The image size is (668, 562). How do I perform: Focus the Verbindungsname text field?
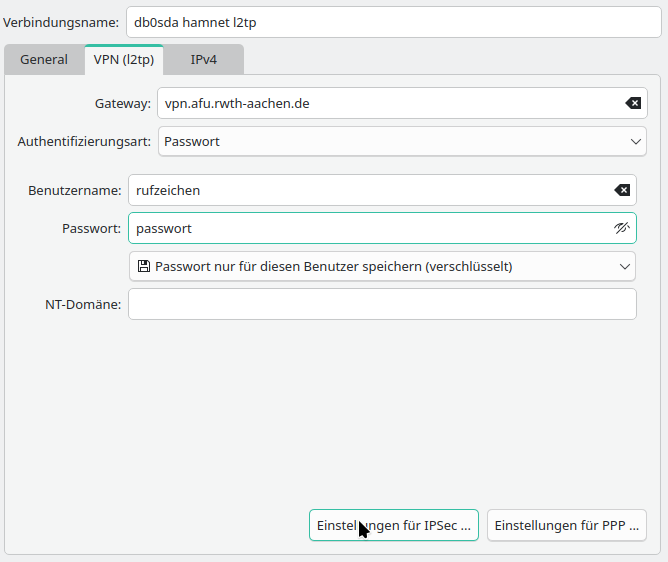point(394,22)
